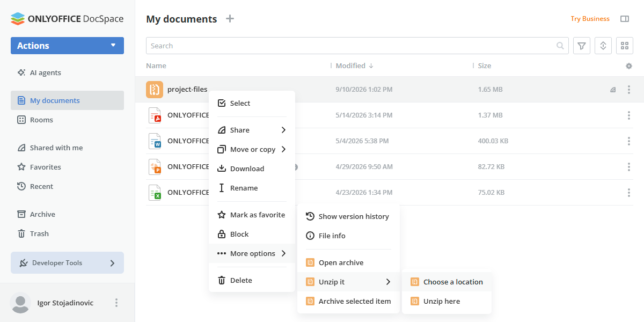644x322 pixels.
Task: Select Choose a location option
Action: (447, 282)
